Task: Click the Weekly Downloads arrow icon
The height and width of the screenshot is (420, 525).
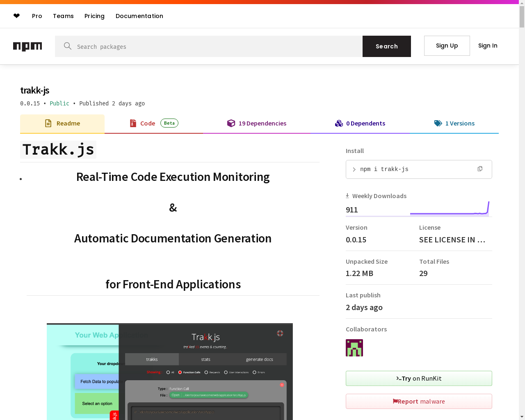Action: pyautogui.click(x=347, y=196)
